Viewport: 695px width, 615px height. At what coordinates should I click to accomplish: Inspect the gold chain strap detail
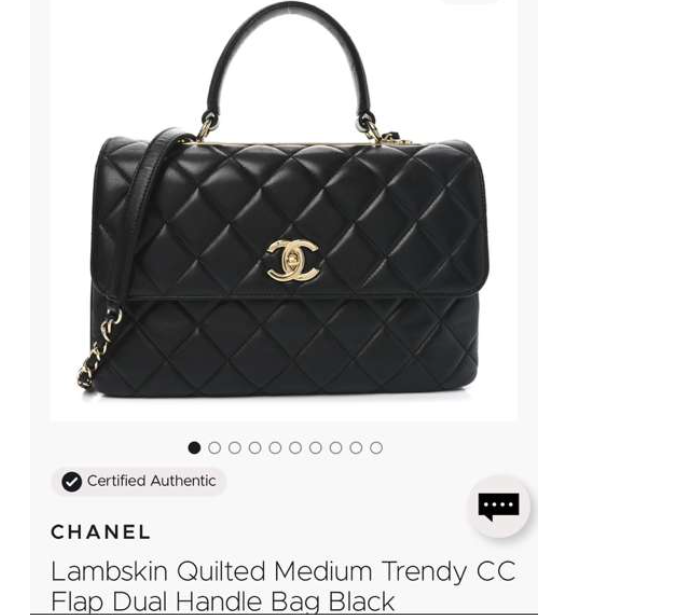[100, 349]
